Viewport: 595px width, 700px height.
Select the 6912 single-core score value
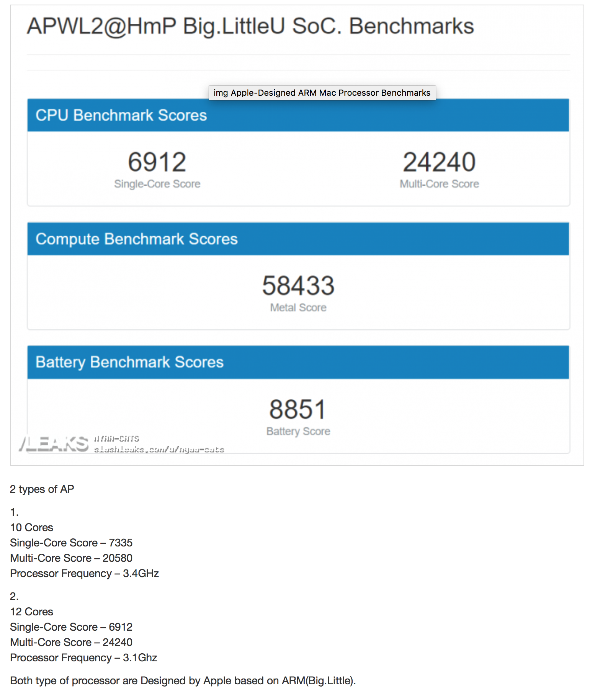coord(157,162)
